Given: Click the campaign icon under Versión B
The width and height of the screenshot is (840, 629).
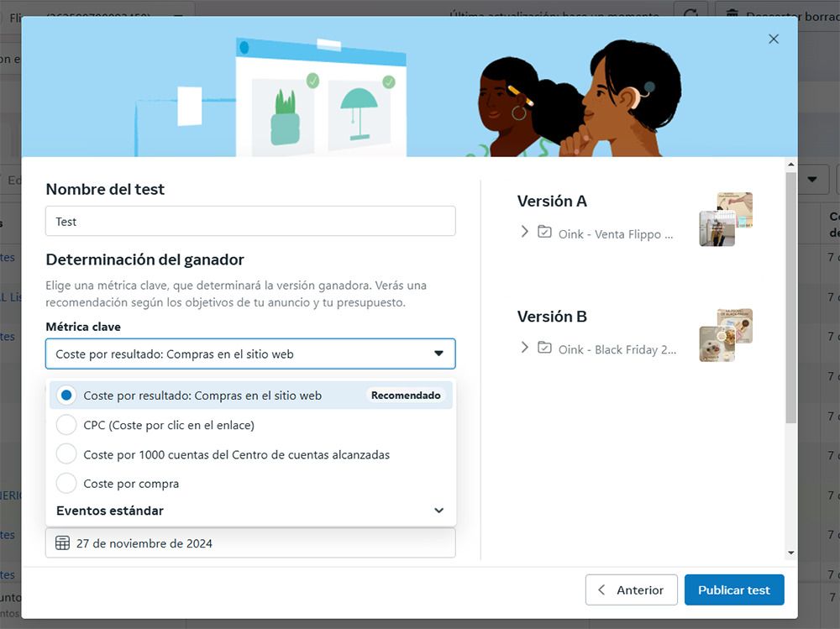Looking at the screenshot, I should point(544,349).
